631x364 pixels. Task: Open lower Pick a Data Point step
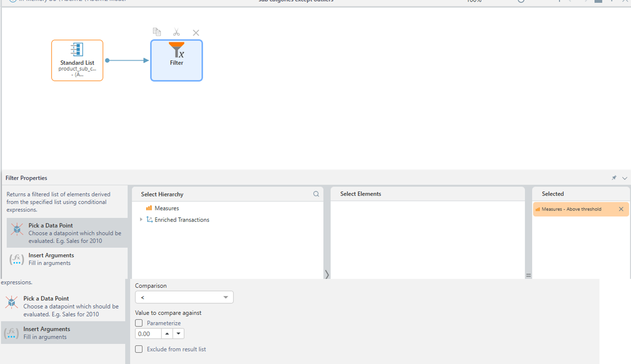click(63, 306)
